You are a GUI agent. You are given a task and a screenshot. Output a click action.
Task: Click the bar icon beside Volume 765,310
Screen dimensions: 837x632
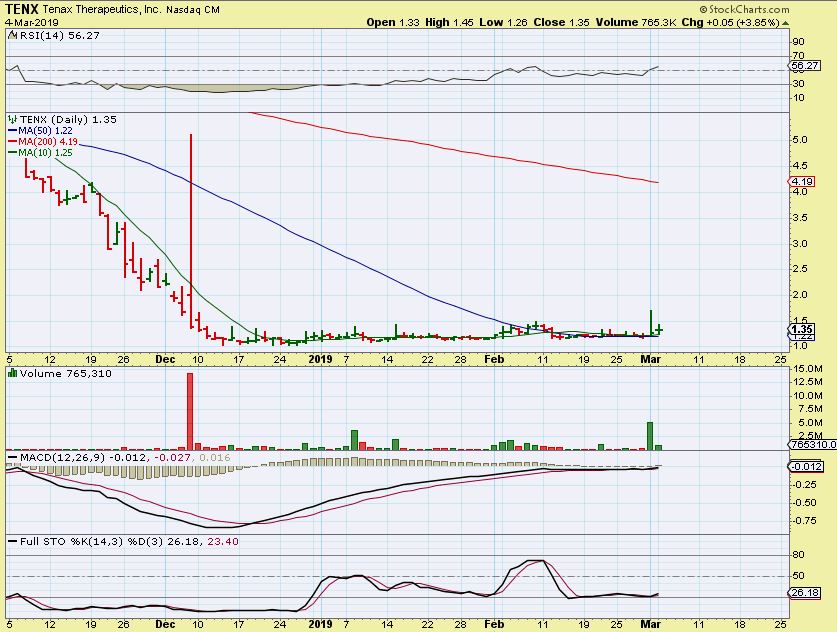coord(13,373)
